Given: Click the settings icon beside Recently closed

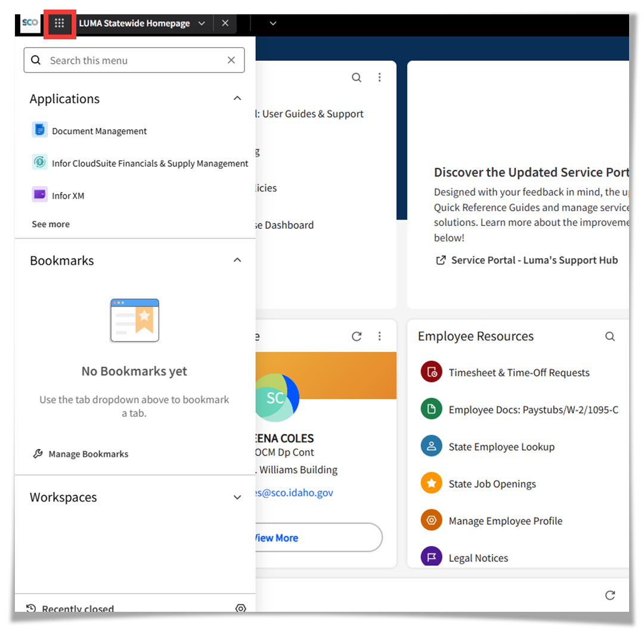Looking at the screenshot, I should 241,608.
